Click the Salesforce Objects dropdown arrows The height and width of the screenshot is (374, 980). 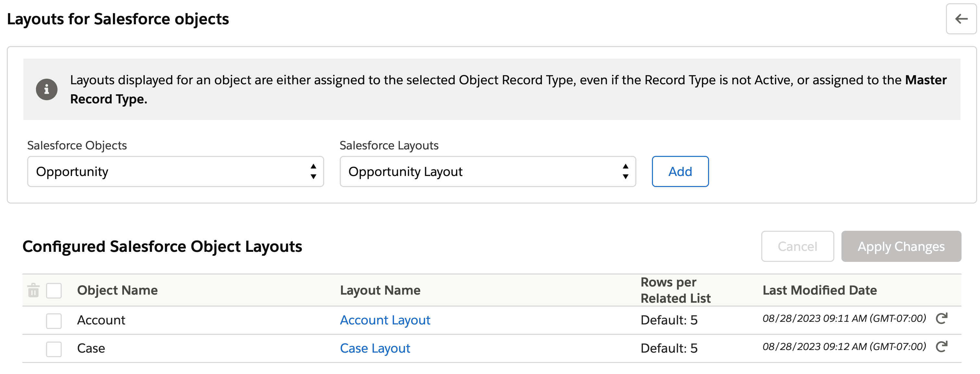pos(313,171)
